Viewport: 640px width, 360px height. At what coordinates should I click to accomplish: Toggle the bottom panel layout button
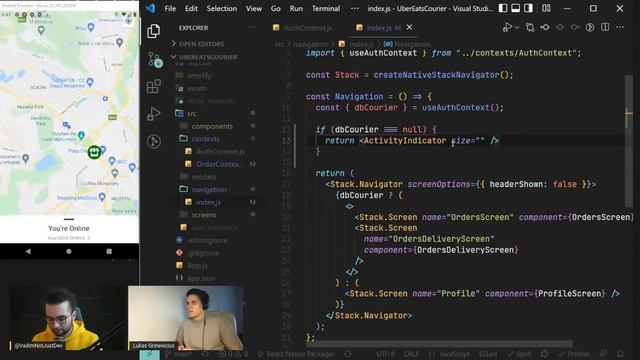[516, 8]
